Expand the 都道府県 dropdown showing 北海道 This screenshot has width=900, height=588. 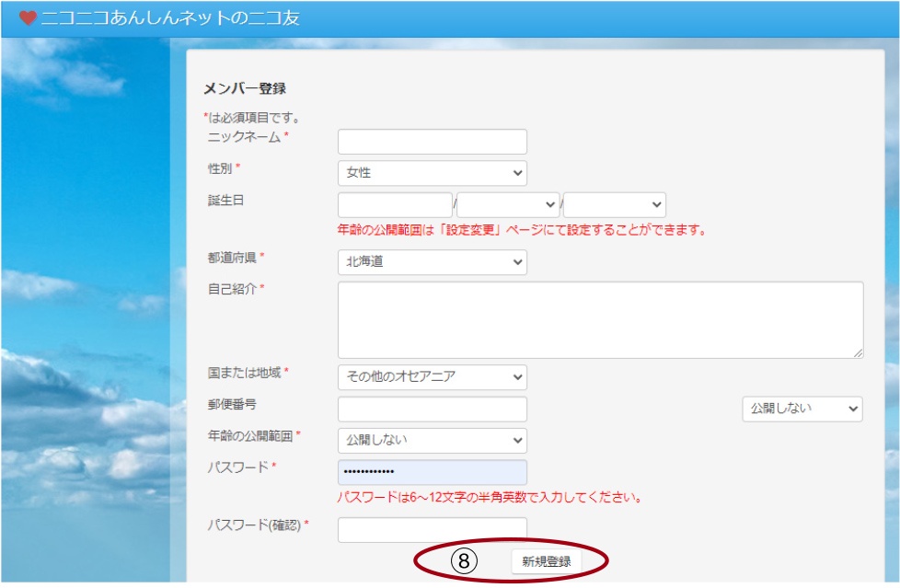coord(433,262)
